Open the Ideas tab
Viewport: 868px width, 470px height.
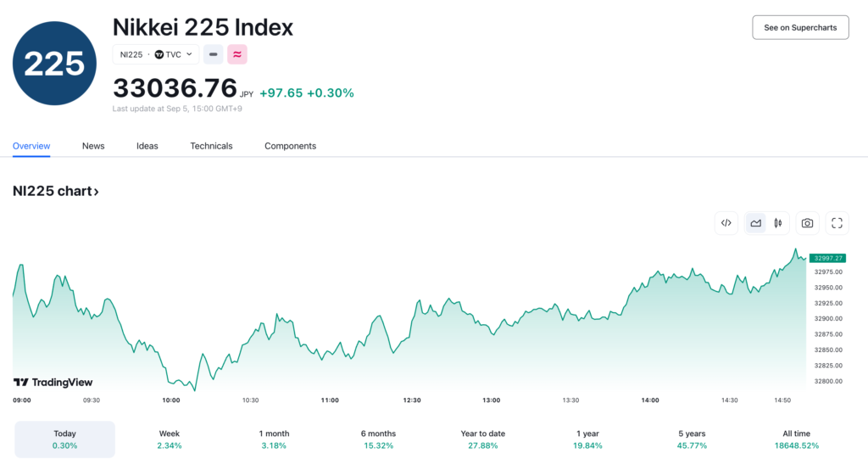[147, 146]
